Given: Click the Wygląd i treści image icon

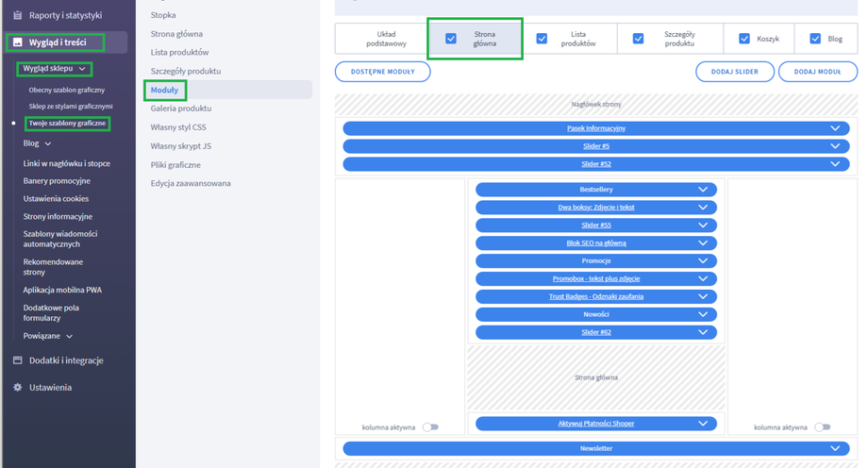Looking at the screenshot, I should pyautogui.click(x=17, y=42).
